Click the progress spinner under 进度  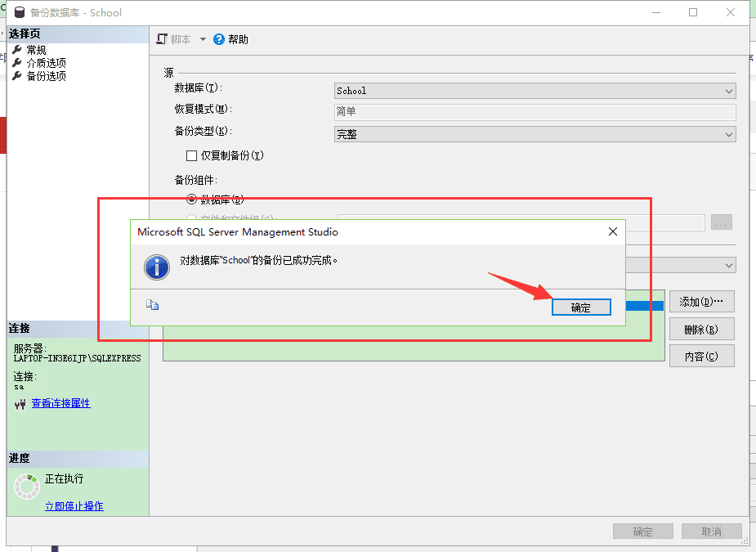27,487
